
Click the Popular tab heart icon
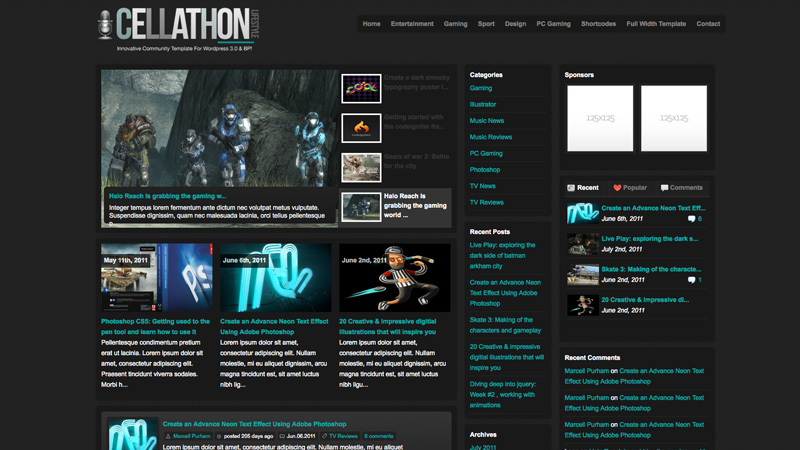(x=617, y=188)
